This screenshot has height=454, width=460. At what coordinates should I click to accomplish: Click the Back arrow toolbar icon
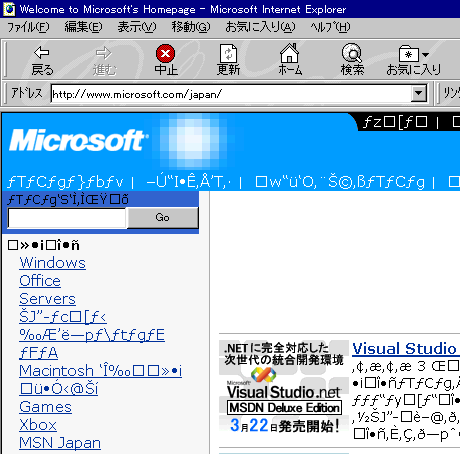click(42, 52)
